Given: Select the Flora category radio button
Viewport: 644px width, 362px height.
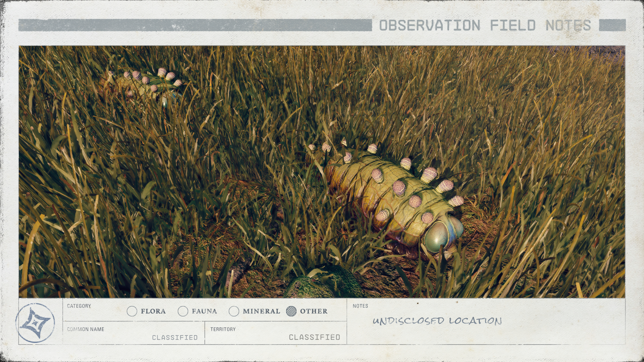Looking at the screenshot, I should pos(132,311).
